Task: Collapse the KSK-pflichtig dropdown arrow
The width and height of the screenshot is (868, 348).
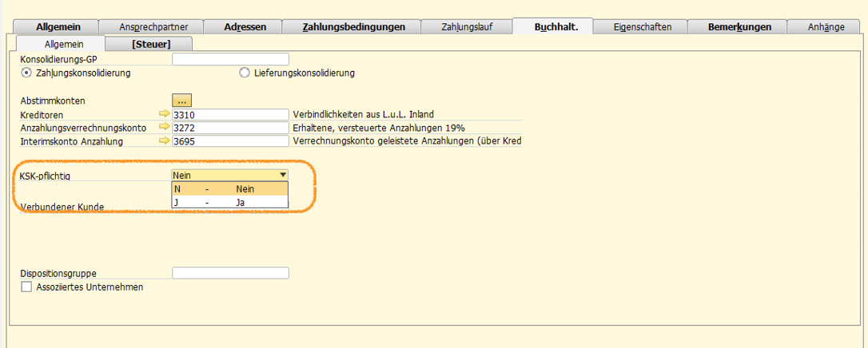Action: coord(282,175)
